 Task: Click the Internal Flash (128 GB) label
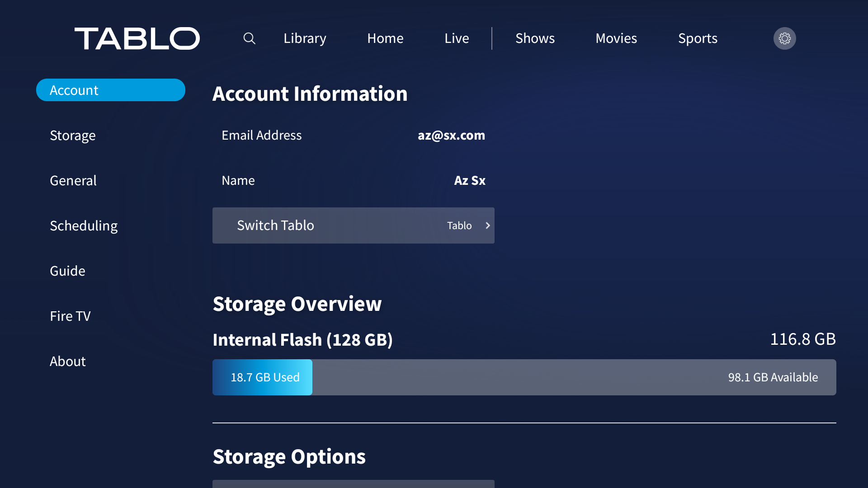303,340
